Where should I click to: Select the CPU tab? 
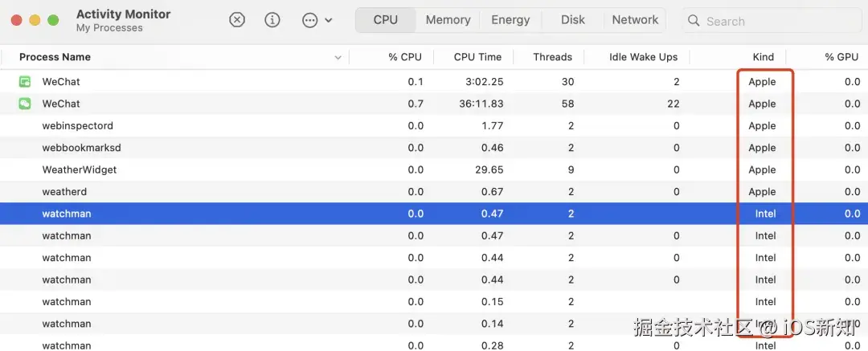click(x=386, y=20)
